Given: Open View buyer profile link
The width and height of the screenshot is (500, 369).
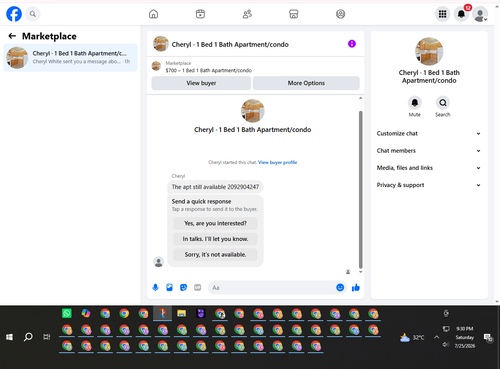Looking at the screenshot, I should tap(277, 162).
